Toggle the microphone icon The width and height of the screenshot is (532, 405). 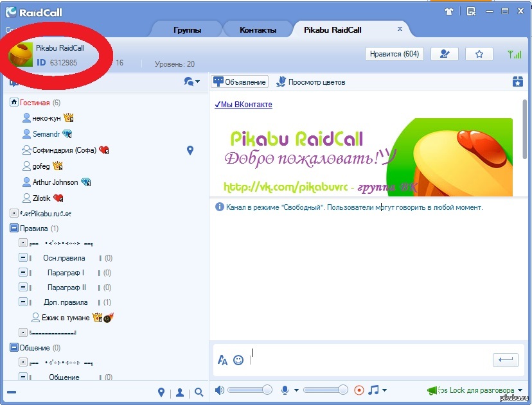point(285,390)
